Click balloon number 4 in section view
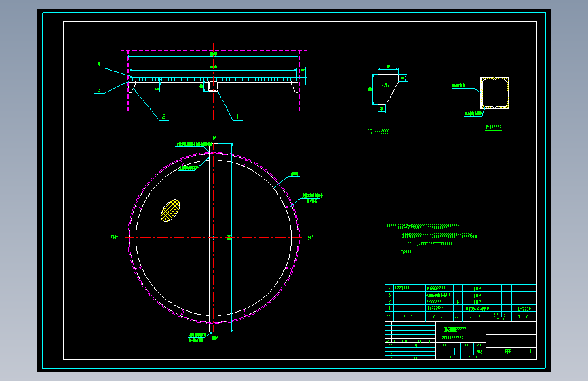The height and width of the screenshot is (381, 588). (98, 64)
